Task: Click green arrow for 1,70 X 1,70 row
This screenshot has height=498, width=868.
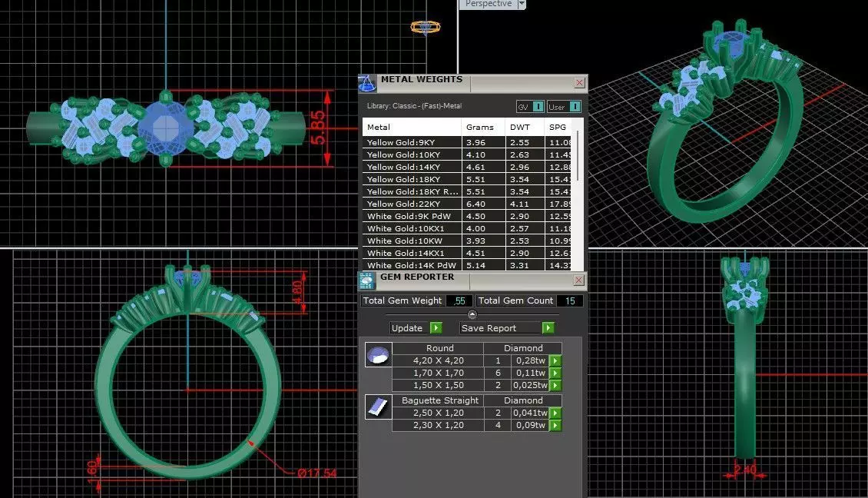Action: (x=555, y=373)
